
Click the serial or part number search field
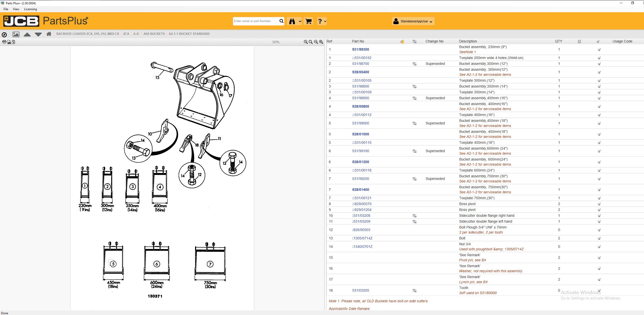point(254,21)
